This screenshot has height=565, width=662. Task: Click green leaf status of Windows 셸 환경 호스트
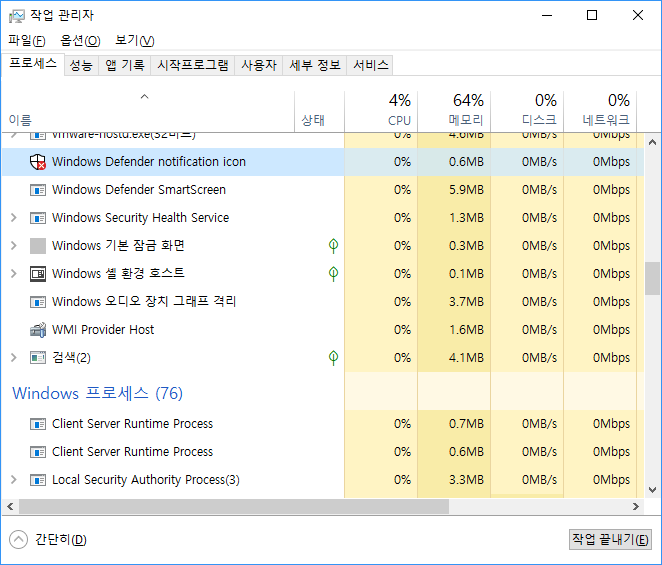point(333,274)
